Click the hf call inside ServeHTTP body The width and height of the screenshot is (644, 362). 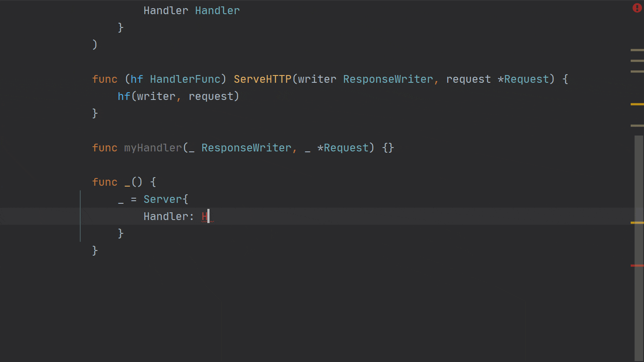click(x=124, y=97)
